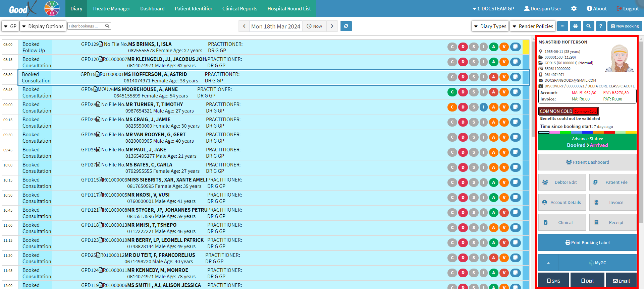This screenshot has width=644, height=289.
Task: Click the magnifier search button in toolbar
Action: pyautogui.click(x=588, y=26)
